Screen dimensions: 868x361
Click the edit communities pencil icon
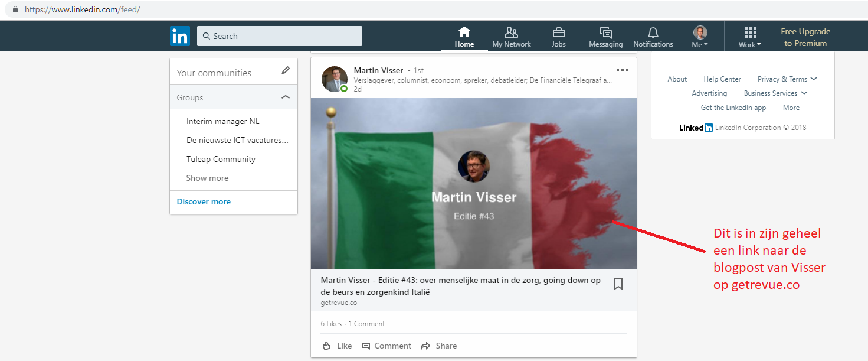(x=286, y=71)
